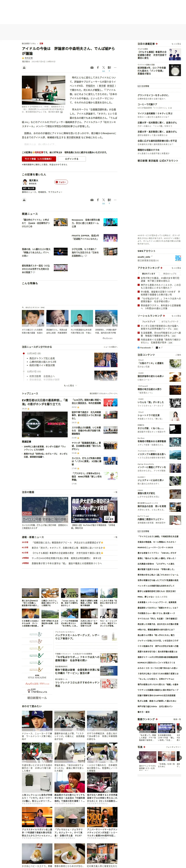Screen dimensions: 186x868
Task: Click the red 今すぐ登録（1カ月間無料） button
Action: pos(39,159)
